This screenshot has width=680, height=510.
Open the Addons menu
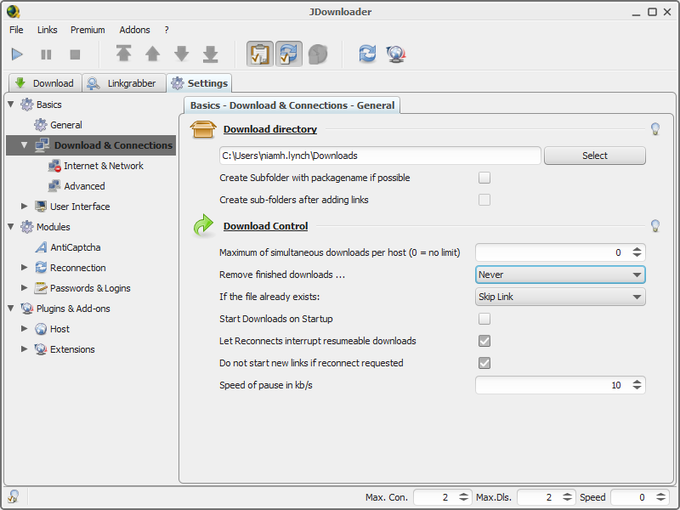[x=134, y=30]
